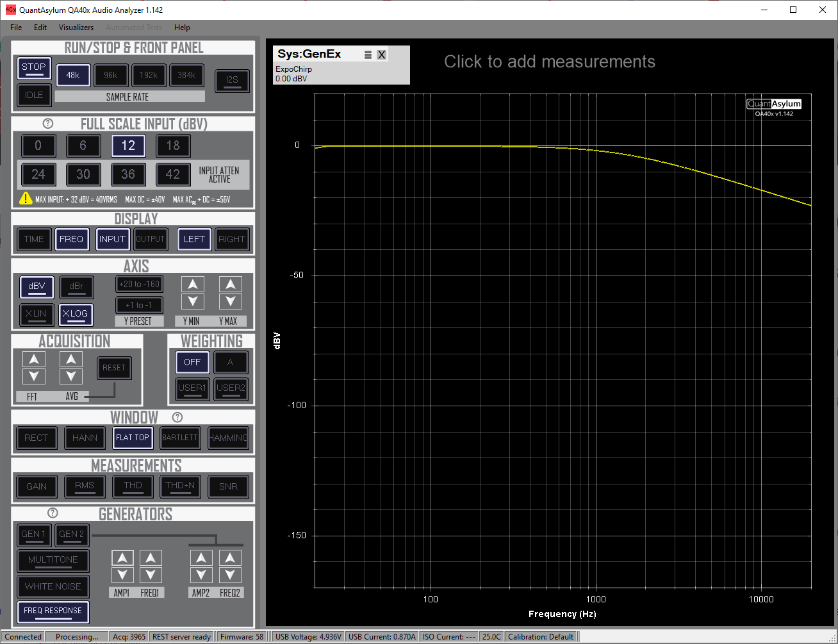This screenshot has width=838, height=644.
Task: Toggle the FREQ RESPONSE generator
Action: (x=53, y=612)
